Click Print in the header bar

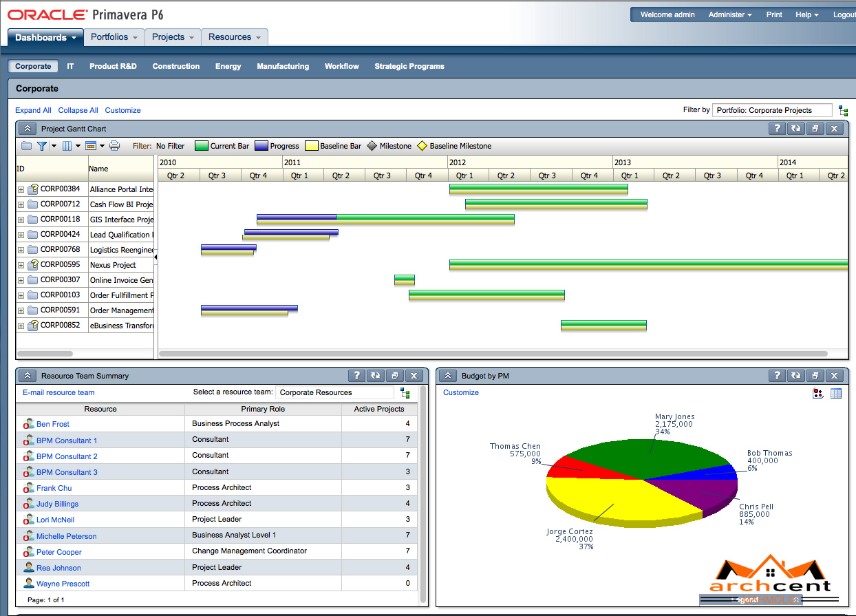pyautogui.click(x=774, y=14)
